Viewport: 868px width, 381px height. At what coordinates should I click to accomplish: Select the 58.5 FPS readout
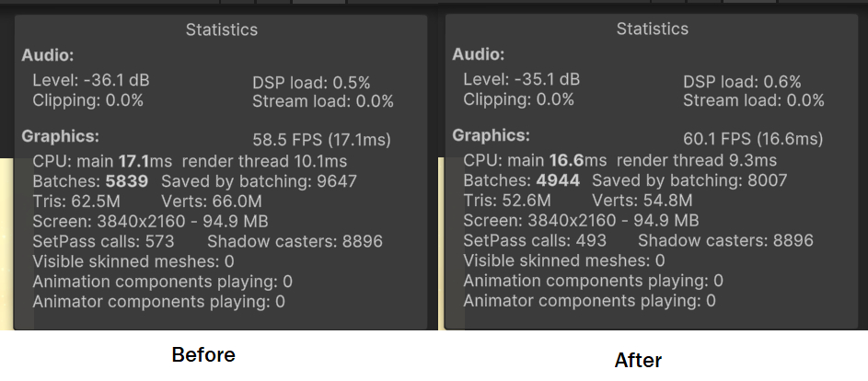point(321,140)
